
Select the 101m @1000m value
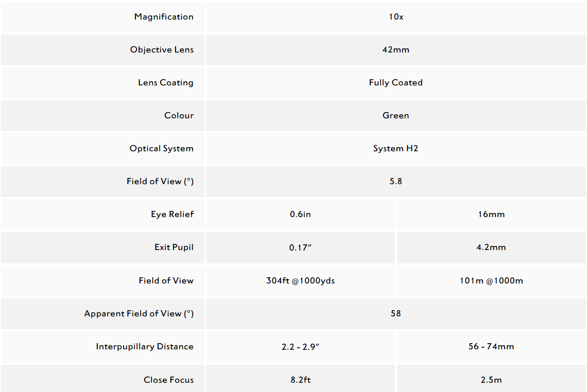tap(491, 281)
